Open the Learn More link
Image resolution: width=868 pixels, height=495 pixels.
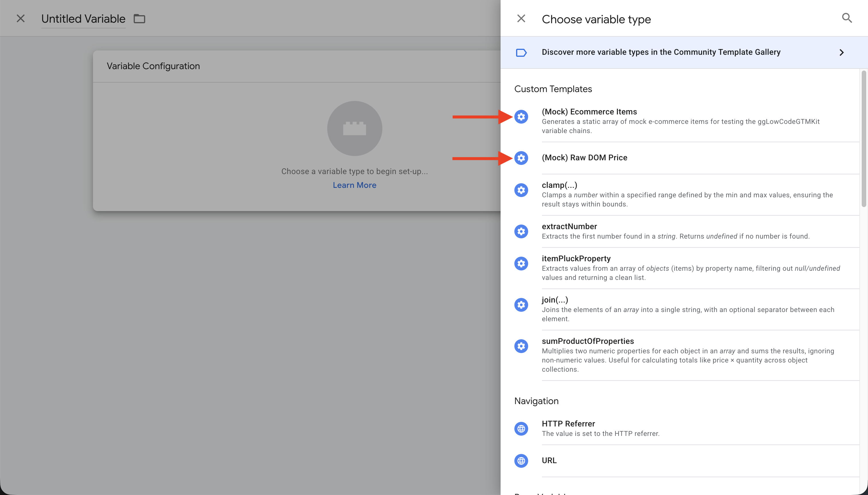354,185
